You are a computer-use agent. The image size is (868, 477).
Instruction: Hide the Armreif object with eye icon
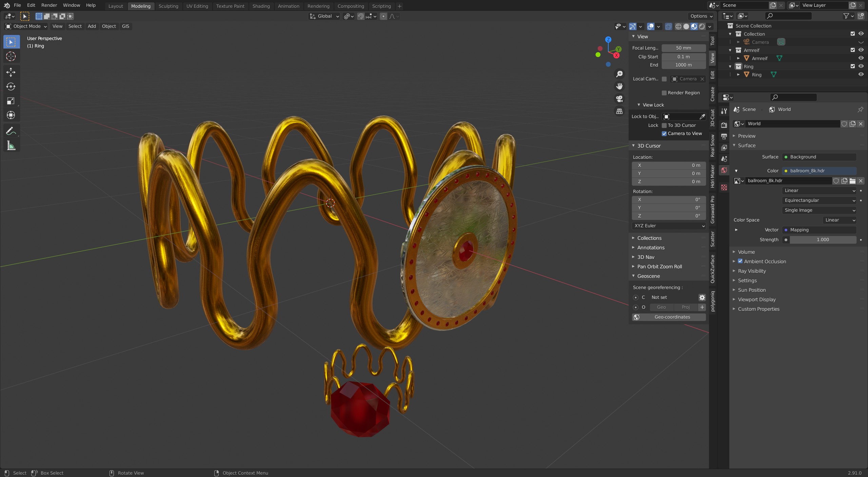(x=861, y=58)
